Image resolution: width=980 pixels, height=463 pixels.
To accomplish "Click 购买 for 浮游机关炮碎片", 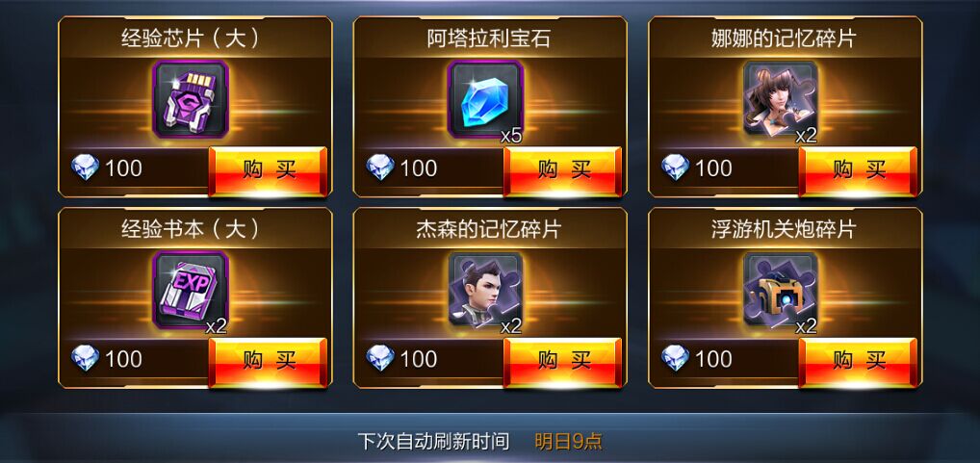I will click(858, 361).
